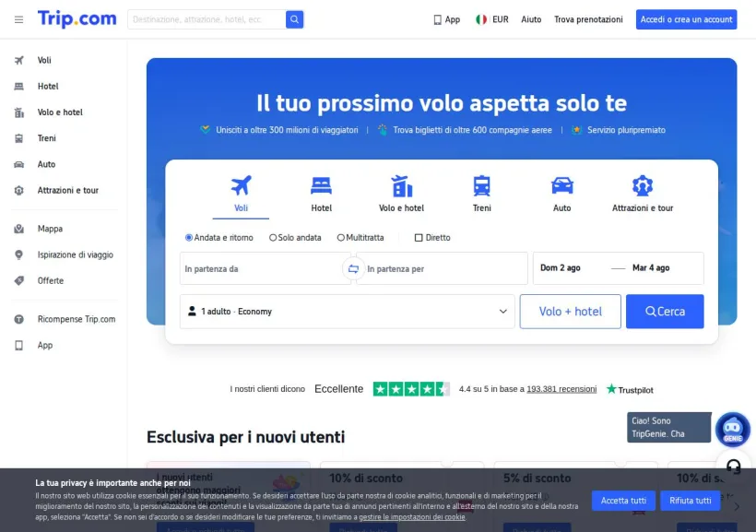Click the train icon in sidebar Treni
Screen dimensions: 756x532
click(x=18, y=138)
